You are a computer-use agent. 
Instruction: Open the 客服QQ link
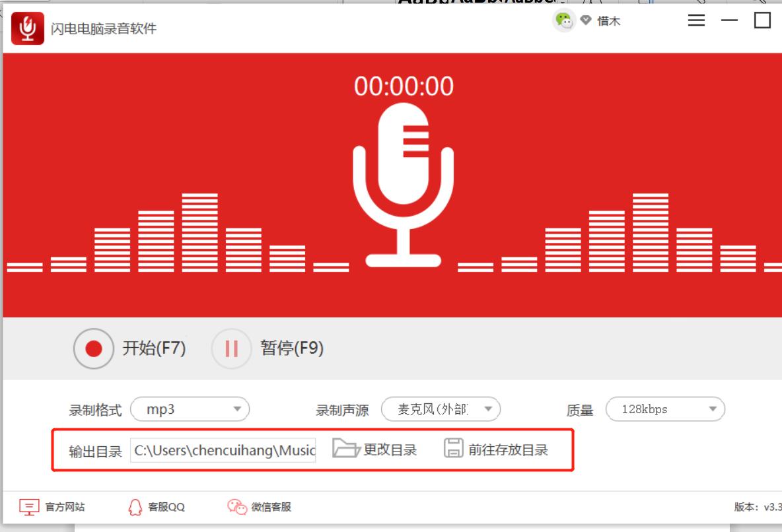pyautogui.click(x=166, y=507)
